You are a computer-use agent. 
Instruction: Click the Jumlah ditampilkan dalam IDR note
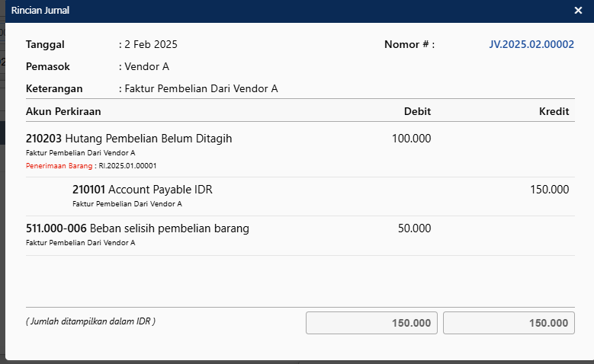coord(91,321)
